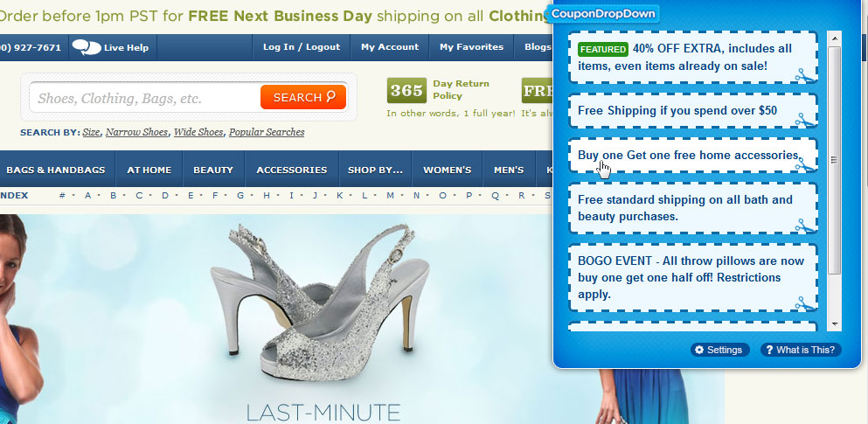The image size is (868, 424).
Task: Open the SHOP BY... navigation menu
Action: tap(375, 170)
